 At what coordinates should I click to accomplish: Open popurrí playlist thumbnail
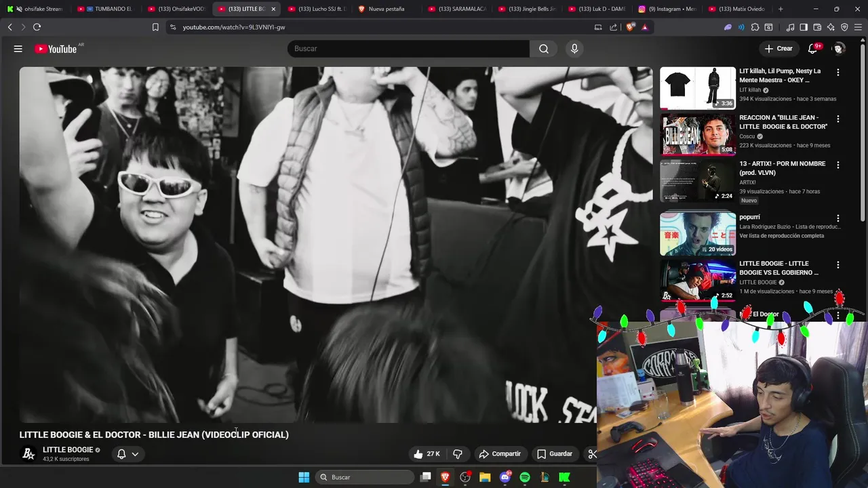[698, 234]
